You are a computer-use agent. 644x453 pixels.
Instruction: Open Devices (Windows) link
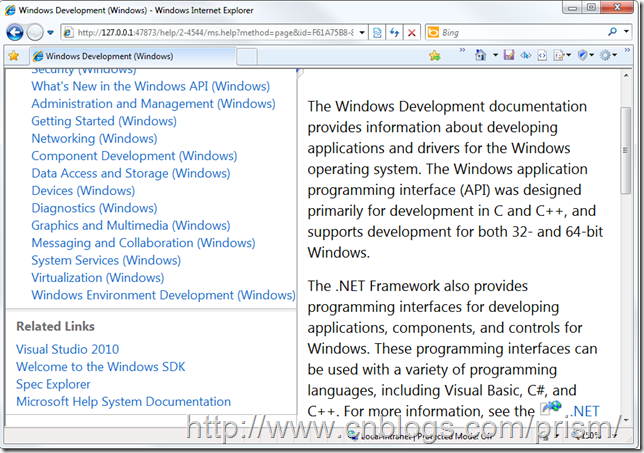coord(83,191)
